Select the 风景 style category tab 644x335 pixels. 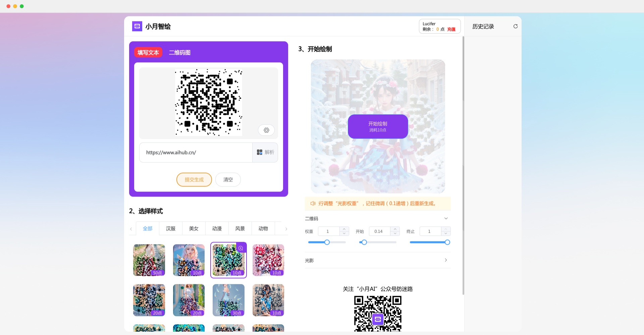[x=240, y=228]
